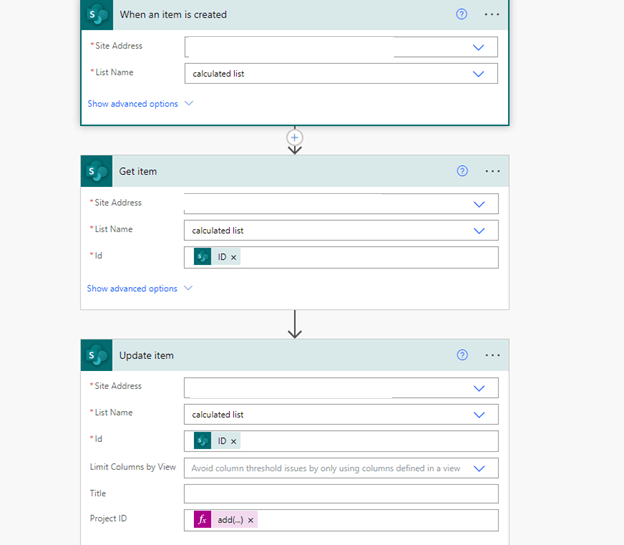The image size is (624, 545).
Task: Expand List Name dropdown in the trigger card
Action: (x=478, y=74)
